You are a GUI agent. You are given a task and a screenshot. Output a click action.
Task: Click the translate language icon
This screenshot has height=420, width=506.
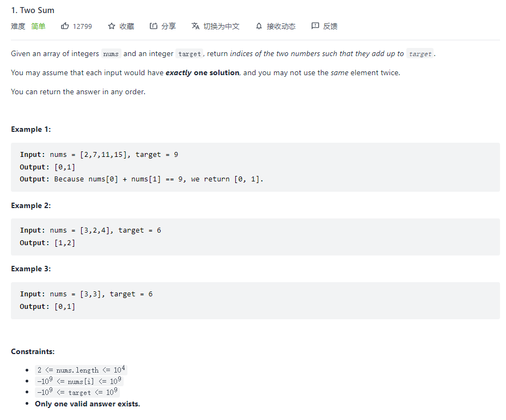coord(196,26)
